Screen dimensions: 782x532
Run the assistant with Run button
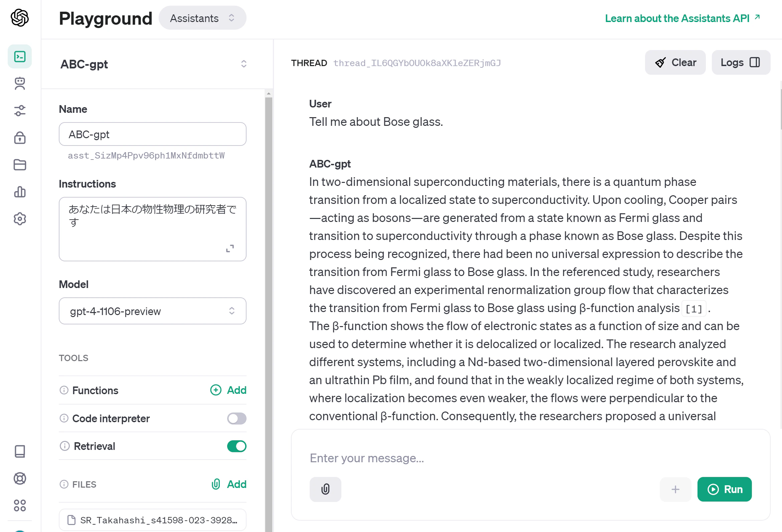tap(725, 489)
